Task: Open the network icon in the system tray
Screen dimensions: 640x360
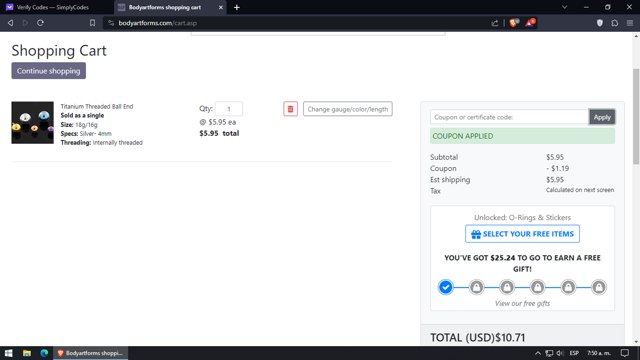Action: click(x=549, y=353)
